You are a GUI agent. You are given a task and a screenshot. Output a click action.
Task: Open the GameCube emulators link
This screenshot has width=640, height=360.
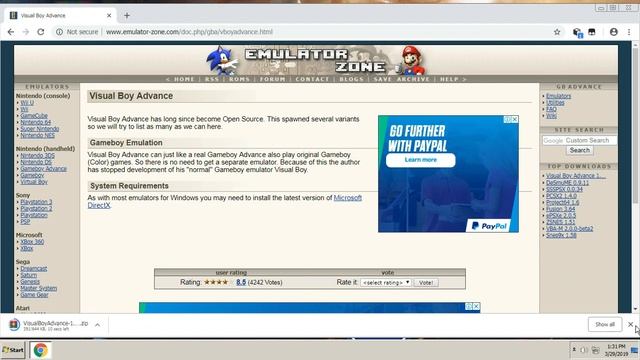(x=34, y=116)
